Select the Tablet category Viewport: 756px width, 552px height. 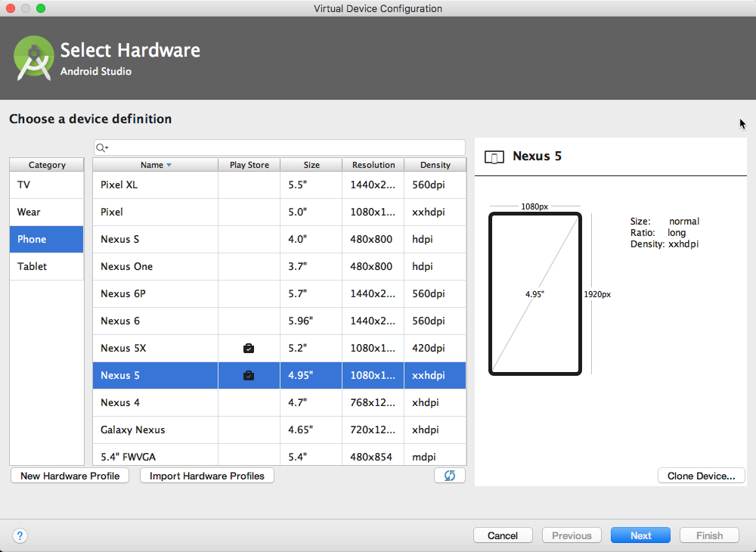(x=47, y=266)
